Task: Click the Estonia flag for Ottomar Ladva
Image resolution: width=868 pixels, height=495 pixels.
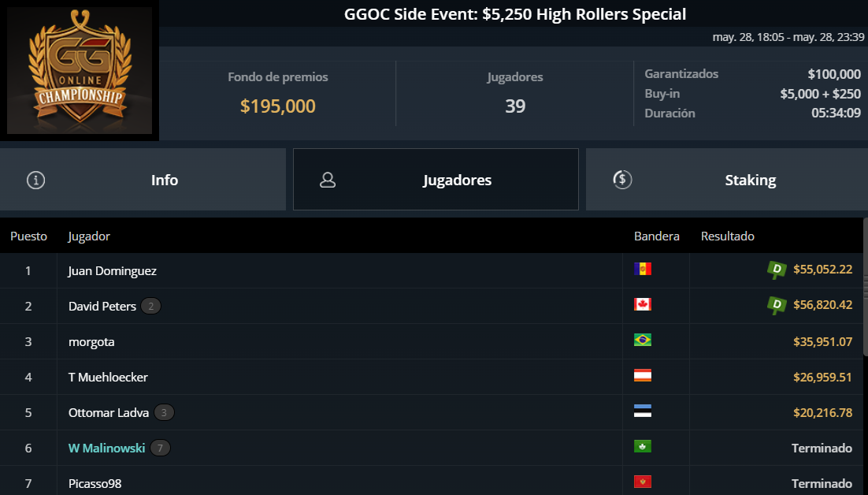Action: click(x=643, y=411)
